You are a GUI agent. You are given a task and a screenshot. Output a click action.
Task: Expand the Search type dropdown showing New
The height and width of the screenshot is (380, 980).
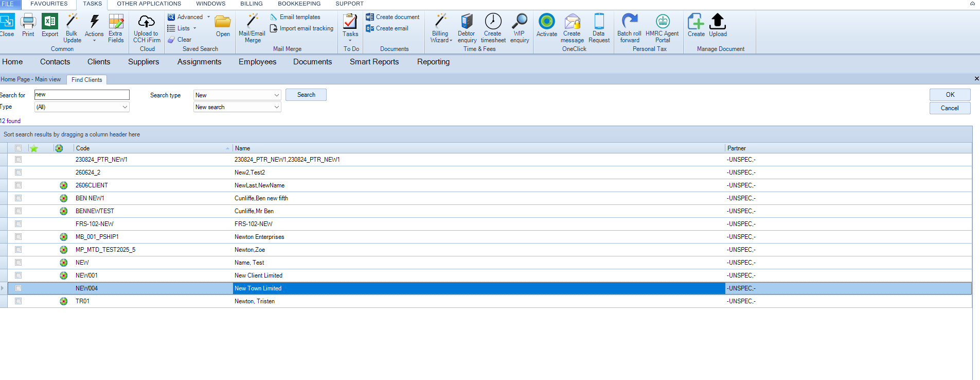coord(276,95)
